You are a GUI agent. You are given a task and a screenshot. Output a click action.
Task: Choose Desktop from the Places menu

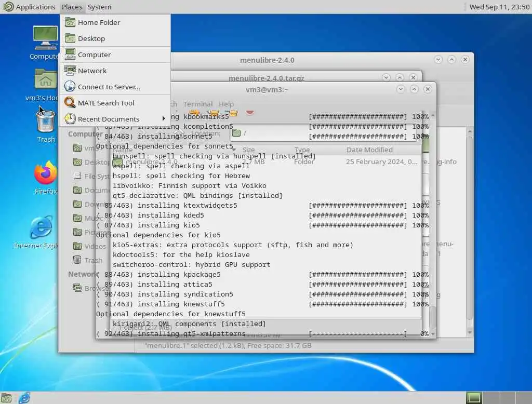coord(115,38)
